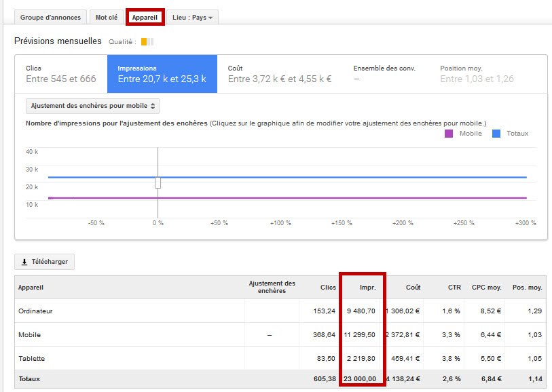Sort by the Coût column header
This screenshot has width=552, height=392.
[x=413, y=288]
